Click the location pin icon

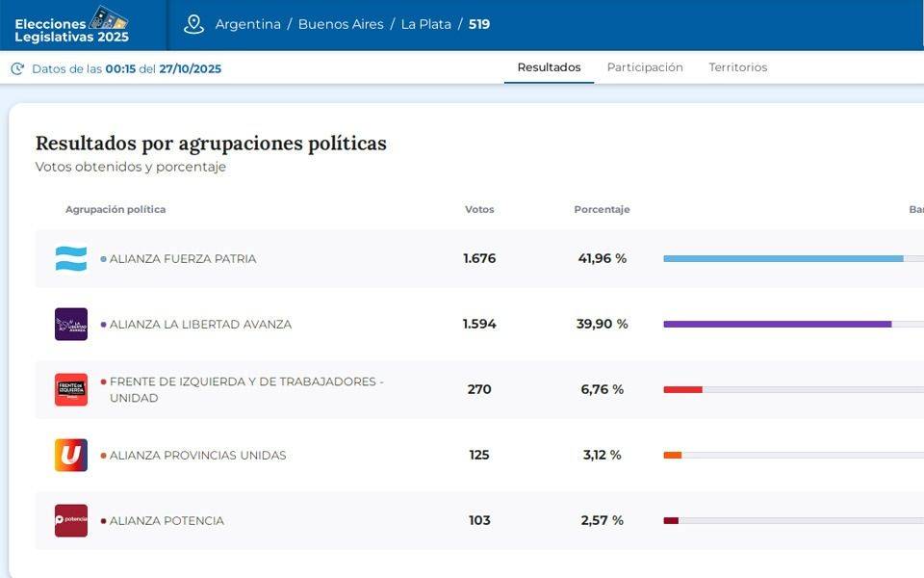pos(193,24)
